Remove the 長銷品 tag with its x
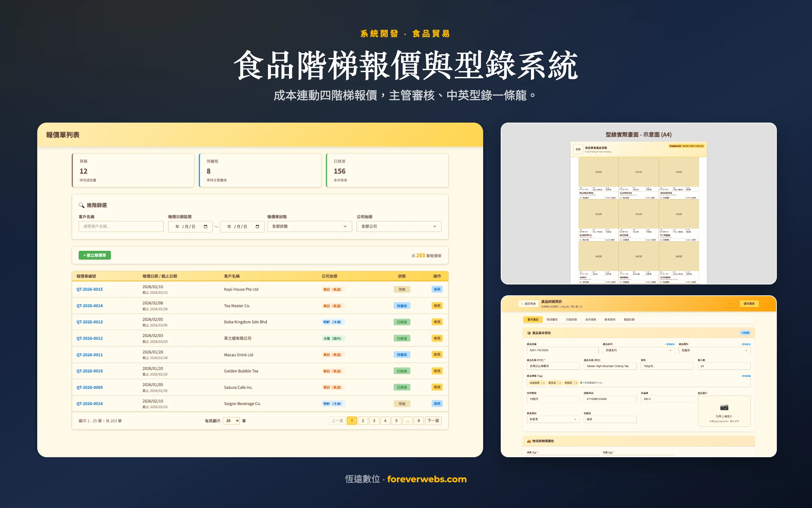Viewport: 812px width, 508px height. coord(560,383)
